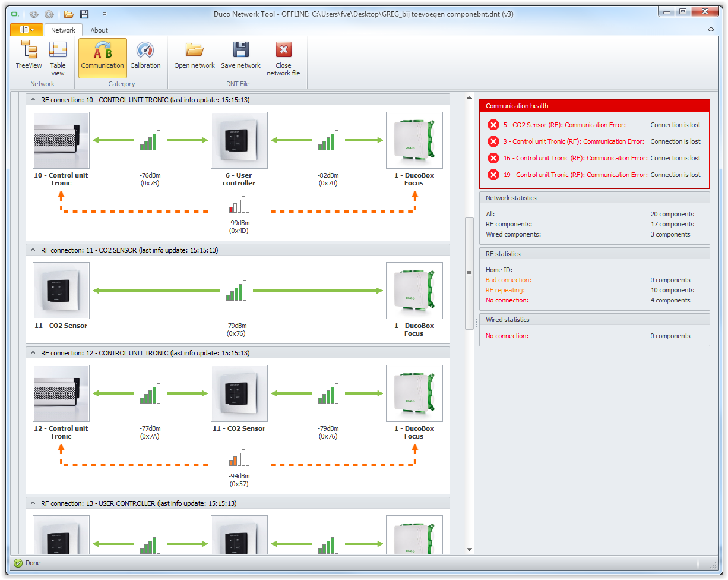Screen dimensions: 728x580
Task: Click the weak red signal icon above -99dBm
Action: (x=239, y=203)
